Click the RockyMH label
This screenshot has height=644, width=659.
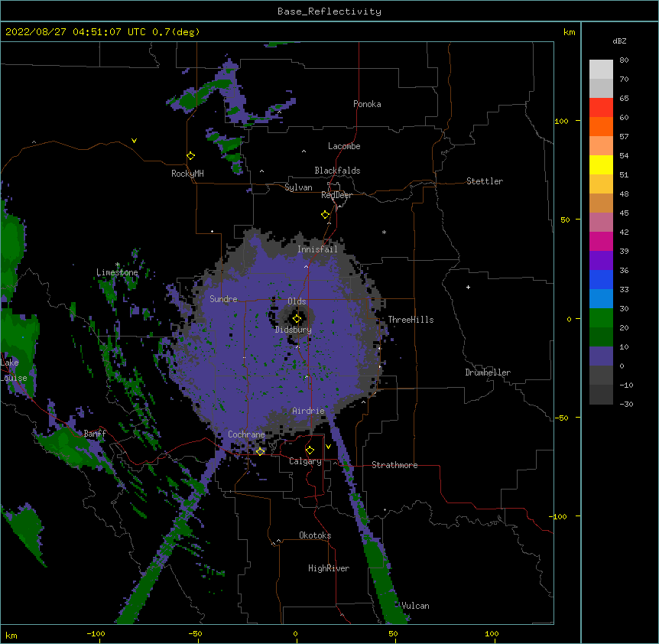[187, 174]
